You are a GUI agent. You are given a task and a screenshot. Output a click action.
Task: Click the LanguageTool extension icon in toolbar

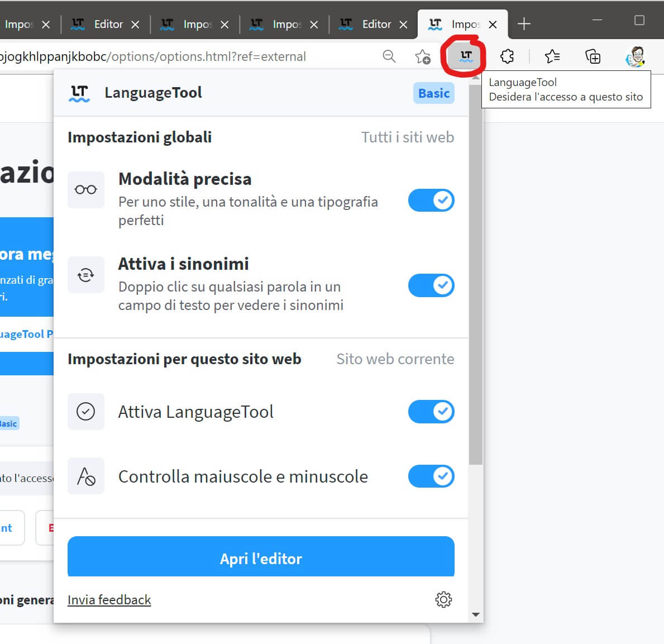point(465,56)
